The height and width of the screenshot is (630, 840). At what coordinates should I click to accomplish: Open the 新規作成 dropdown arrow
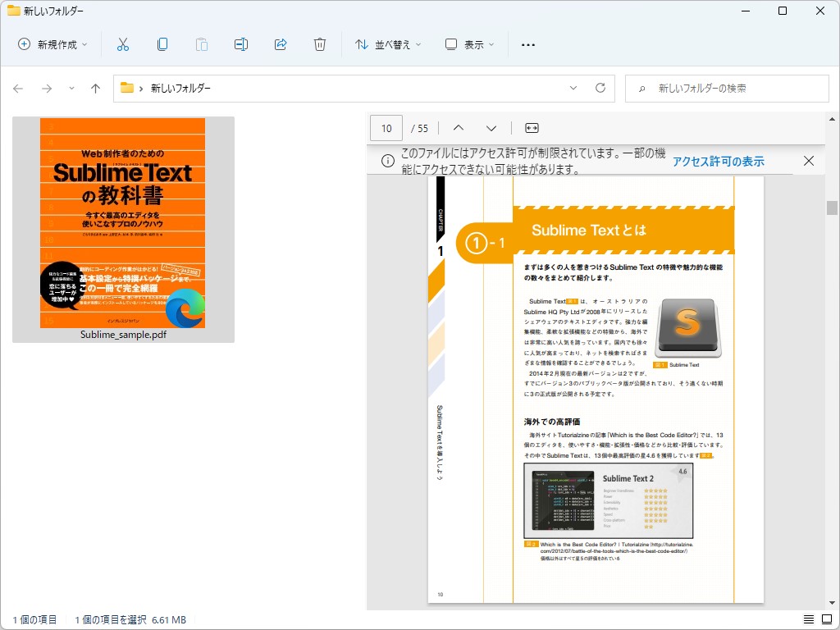pyautogui.click(x=83, y=44)
